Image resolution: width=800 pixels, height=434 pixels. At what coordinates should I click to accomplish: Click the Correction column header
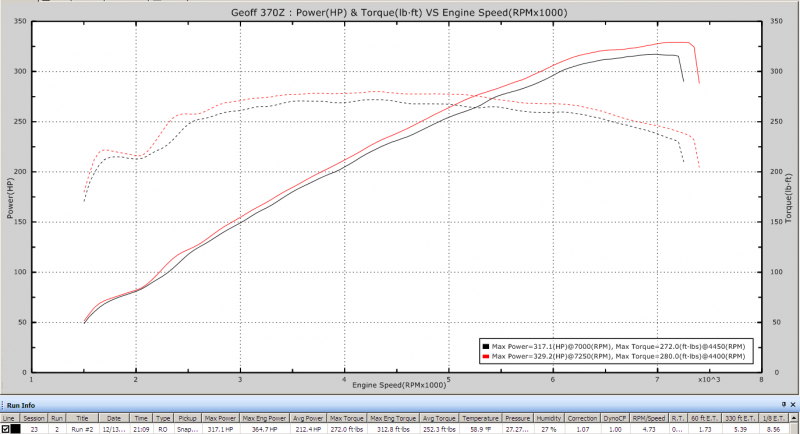click(x=582, y=418)
